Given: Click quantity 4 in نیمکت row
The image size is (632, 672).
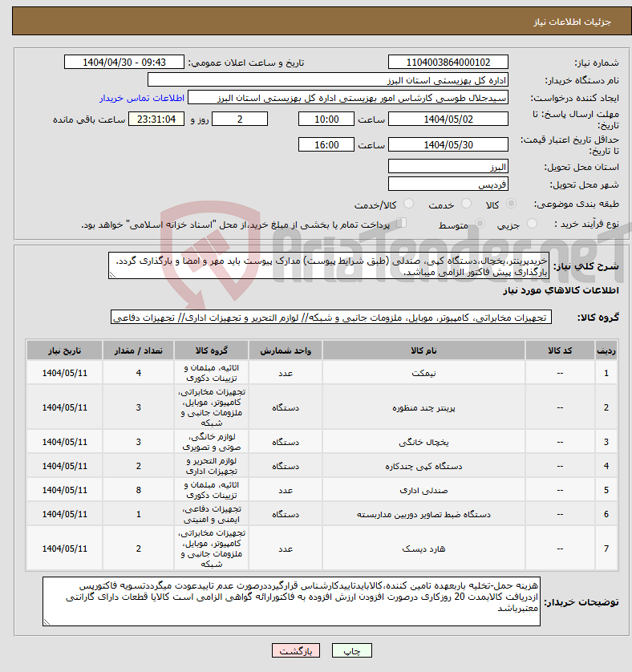Looking at the screenshot, I should [x=138, y=373].
